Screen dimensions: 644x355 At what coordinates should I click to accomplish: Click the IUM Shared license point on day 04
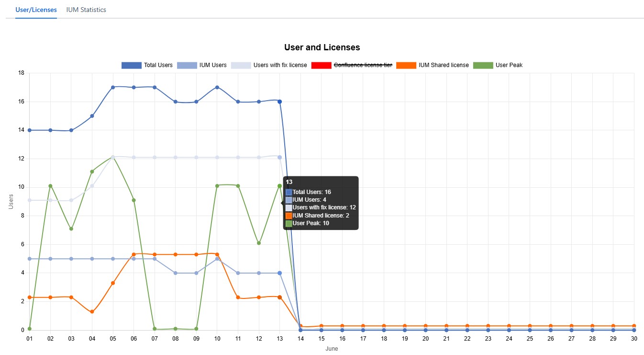92,312
